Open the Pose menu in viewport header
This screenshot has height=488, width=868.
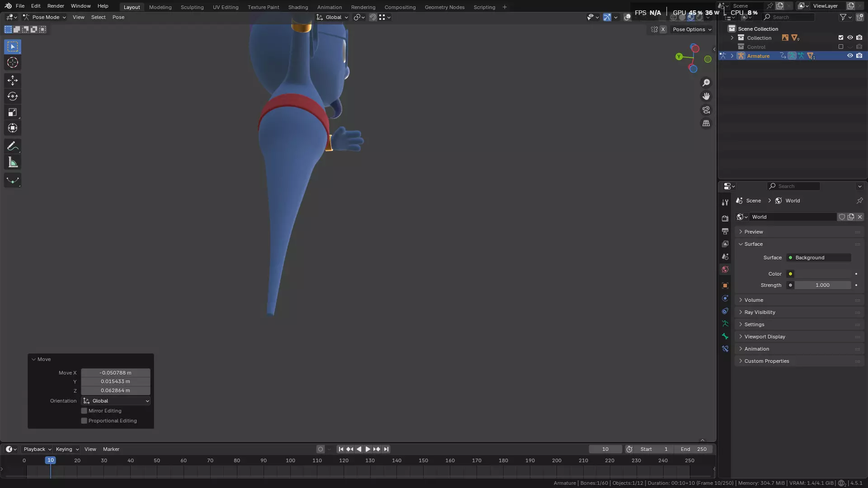coord(118,17)
